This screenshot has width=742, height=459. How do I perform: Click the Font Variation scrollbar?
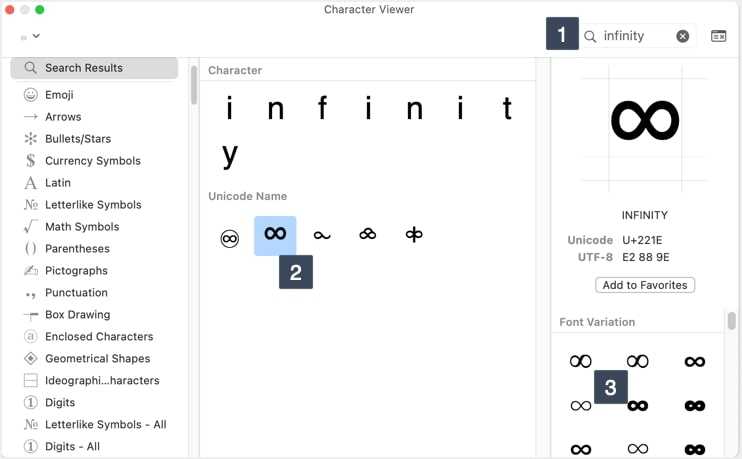pyautogui.click(x=731, y=320)
